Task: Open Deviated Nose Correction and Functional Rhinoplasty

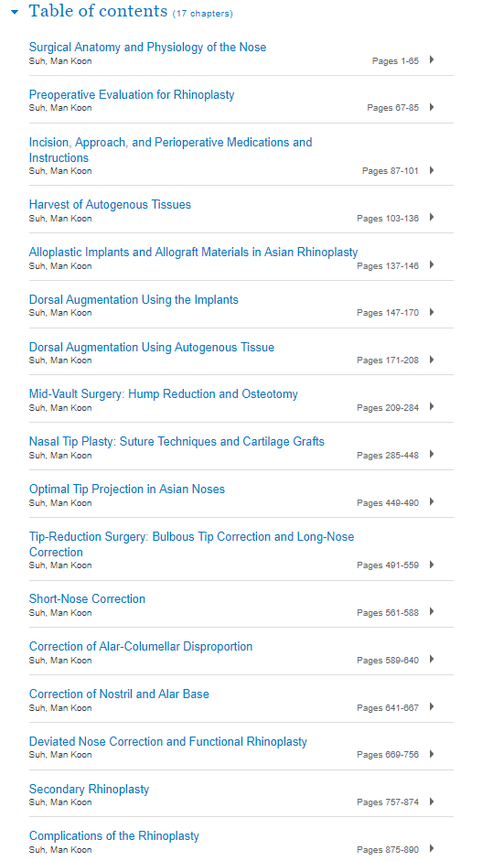Action: 168,742
